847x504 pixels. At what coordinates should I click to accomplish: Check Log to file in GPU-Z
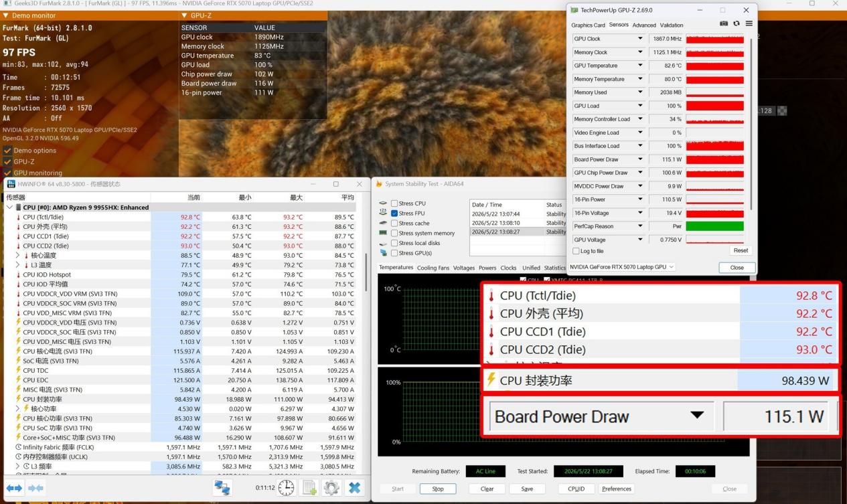coord(576,251)
